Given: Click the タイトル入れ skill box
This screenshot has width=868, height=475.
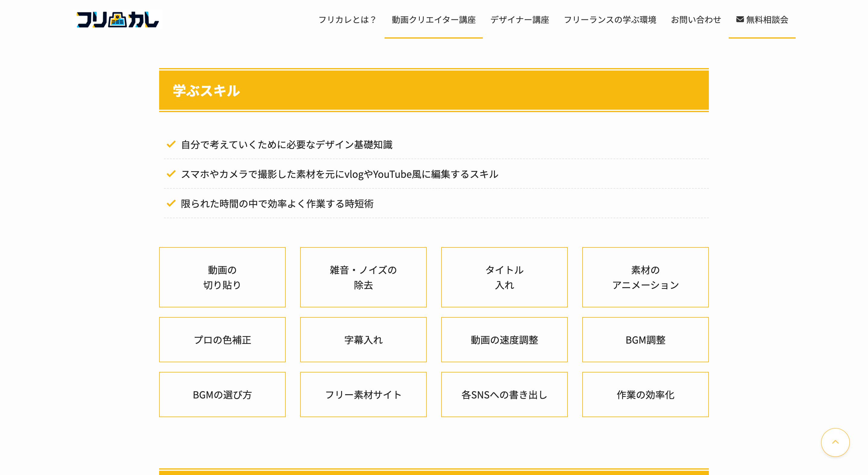Looking at the screenshot, I should coord(504,277).
